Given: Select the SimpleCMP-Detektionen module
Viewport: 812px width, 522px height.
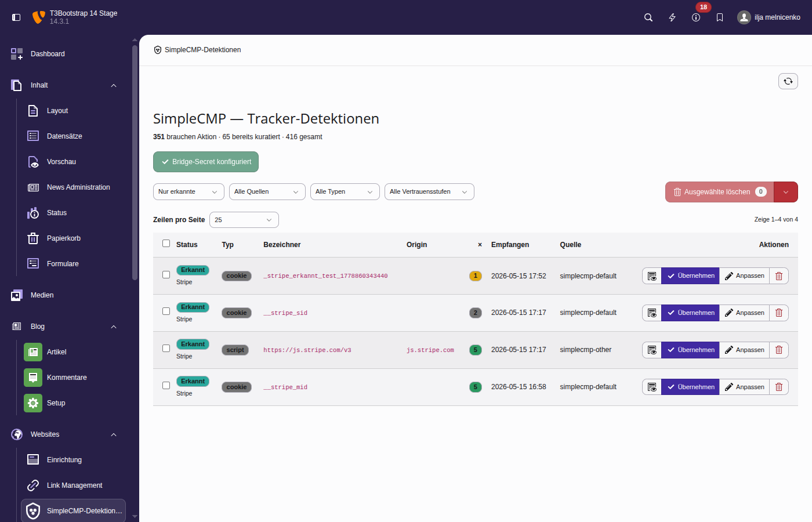Looking at the screenshot, I should [x=74, y=511].
